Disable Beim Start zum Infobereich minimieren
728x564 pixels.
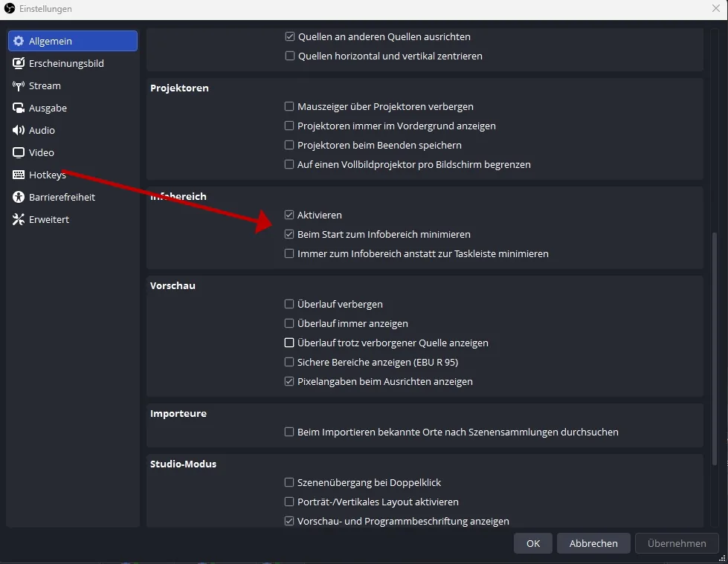(289, 234)
